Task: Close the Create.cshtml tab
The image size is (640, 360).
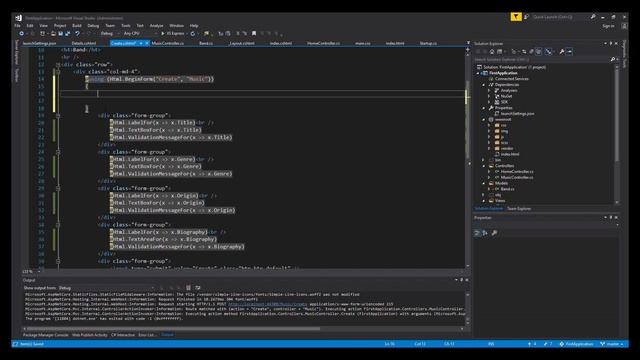Action: point(147,43)
